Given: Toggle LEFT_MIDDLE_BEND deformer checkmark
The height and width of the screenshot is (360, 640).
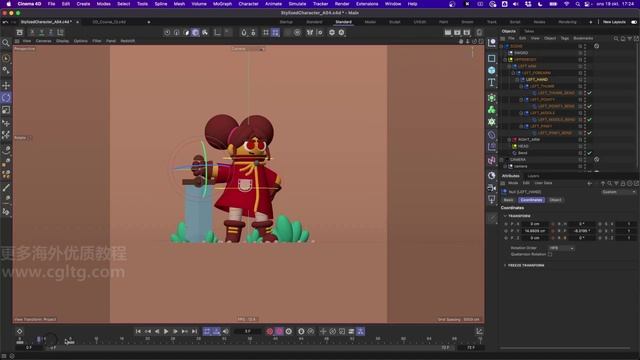Looking at the screenshot, I should [589, 120].
